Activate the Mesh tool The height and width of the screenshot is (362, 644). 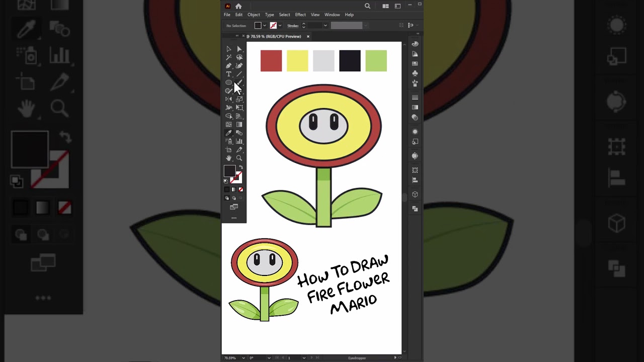point(228,124)
